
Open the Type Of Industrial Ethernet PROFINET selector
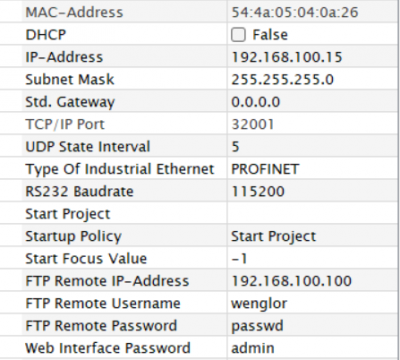click(x=313, y=169)
